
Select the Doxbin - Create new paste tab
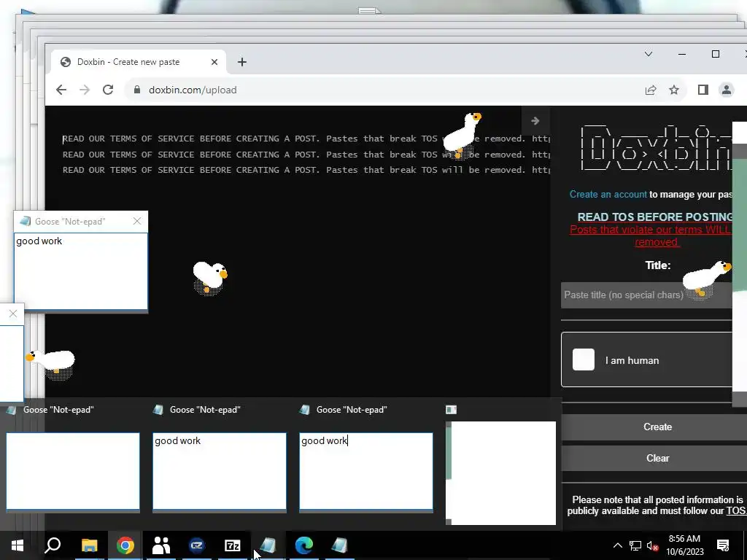(138, 62)
